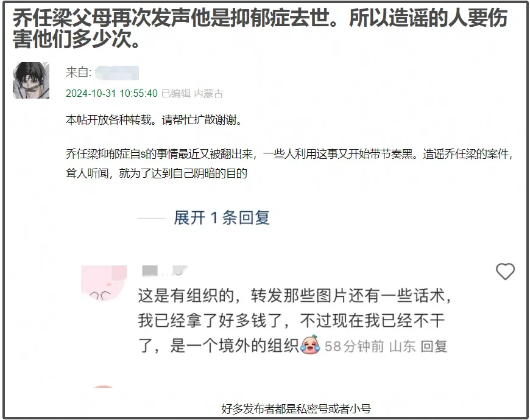This screenshot has width=530, height=420.
Task: Click the comment text 这是有组织的
Action: [x=294, y=320]
